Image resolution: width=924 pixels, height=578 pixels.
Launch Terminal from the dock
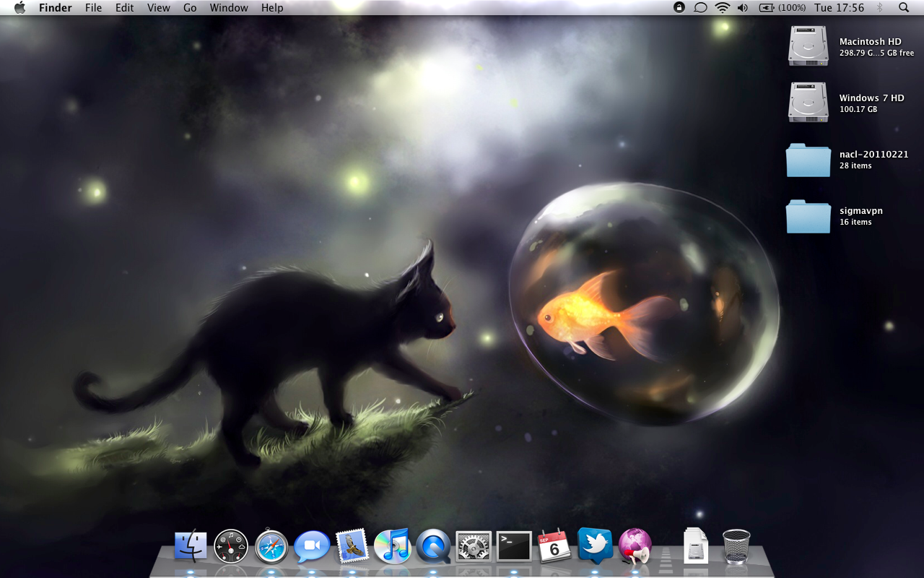[514, 547]
